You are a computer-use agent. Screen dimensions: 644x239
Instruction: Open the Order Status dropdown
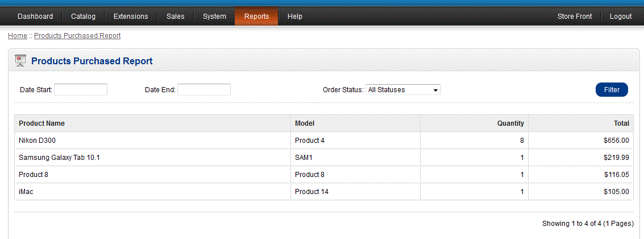click(x=402, y=90)
